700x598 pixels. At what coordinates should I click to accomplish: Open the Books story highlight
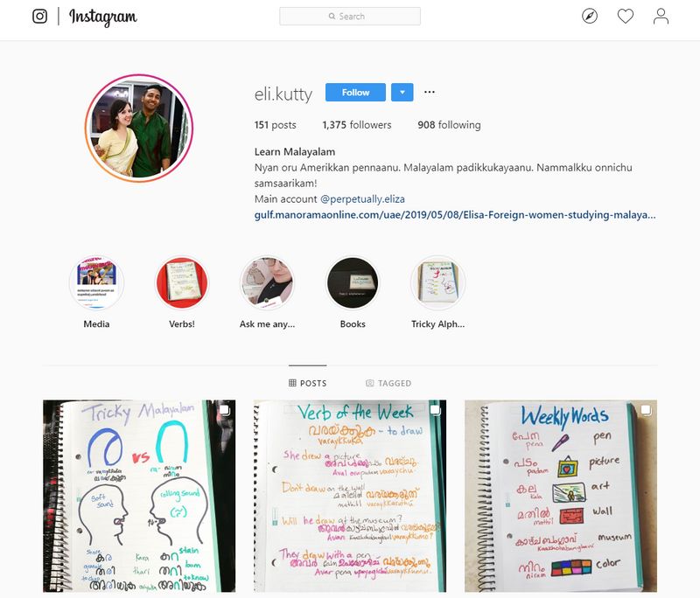[x=353, y=282]
